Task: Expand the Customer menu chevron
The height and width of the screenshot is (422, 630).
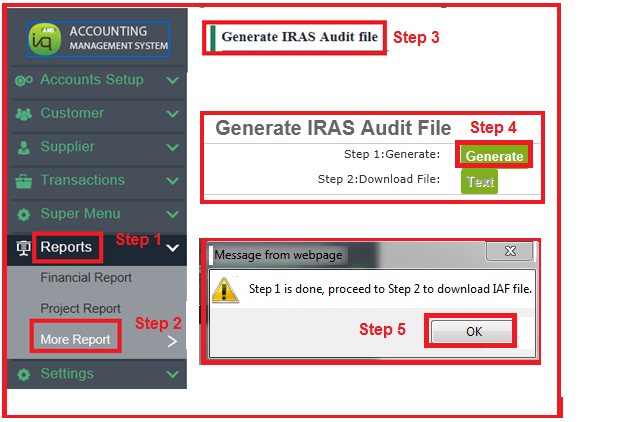Action: coord(172,114)
